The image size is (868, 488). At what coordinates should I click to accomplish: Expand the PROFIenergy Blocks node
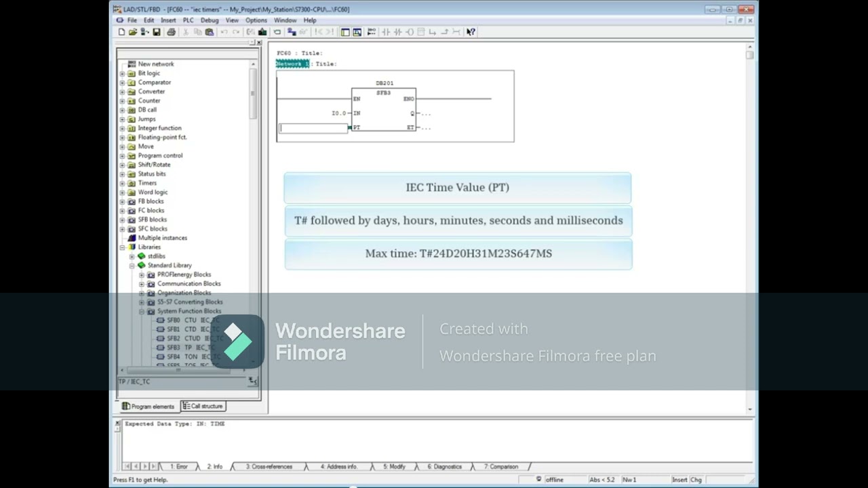[141, 274]
